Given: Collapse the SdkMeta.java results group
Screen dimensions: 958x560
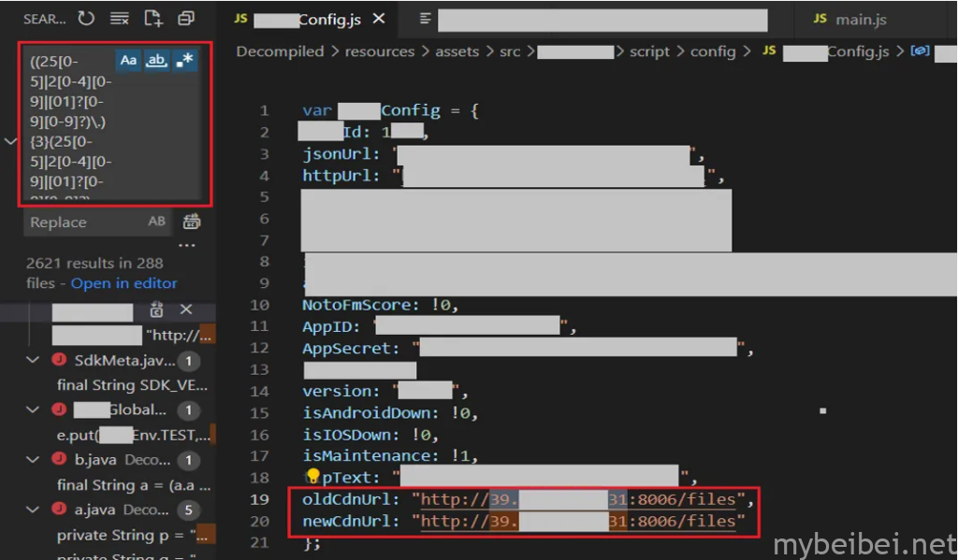Looking at the screenshot, I should click(x=34, y=360).
